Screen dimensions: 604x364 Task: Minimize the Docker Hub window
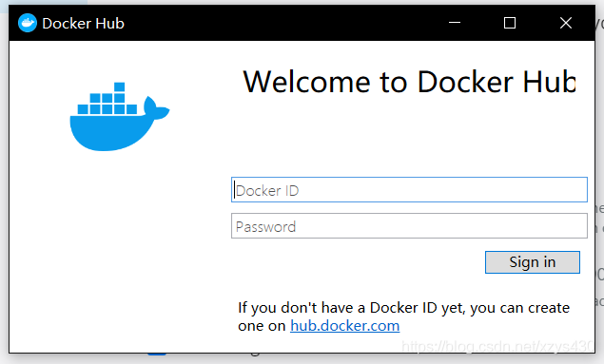[x=455, y=23]
